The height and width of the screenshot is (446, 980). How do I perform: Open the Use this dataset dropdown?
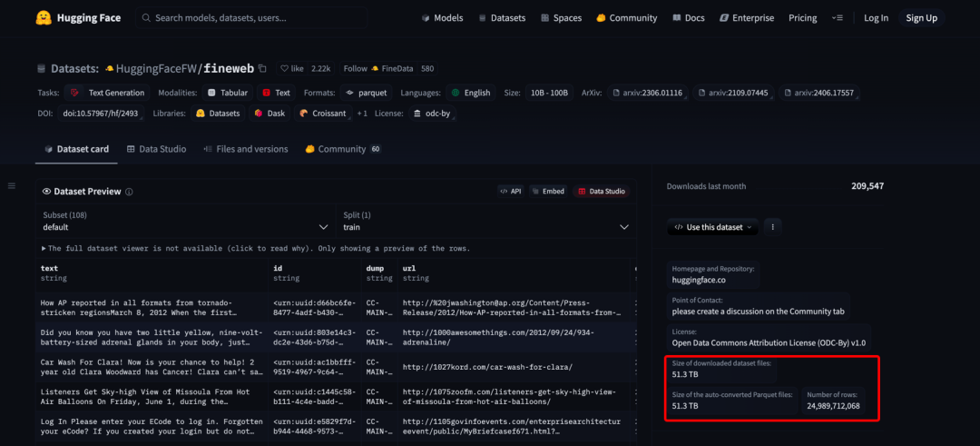[x=712, y=227]
